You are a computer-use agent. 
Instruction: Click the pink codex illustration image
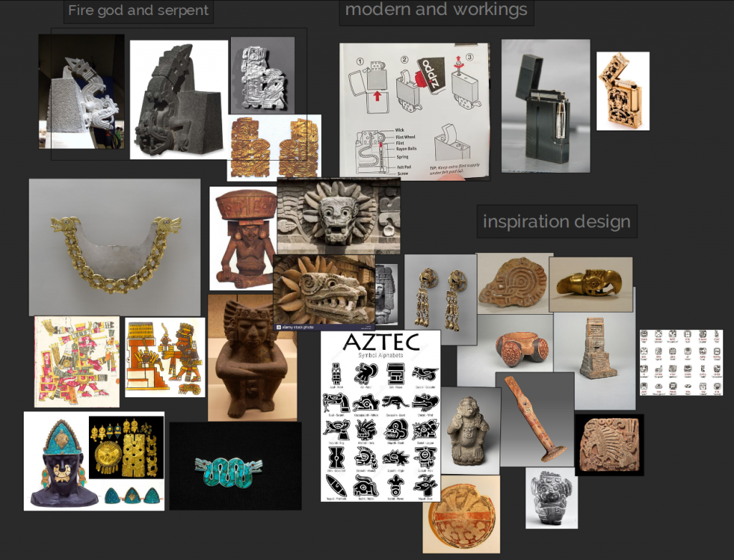pos(77,362)
